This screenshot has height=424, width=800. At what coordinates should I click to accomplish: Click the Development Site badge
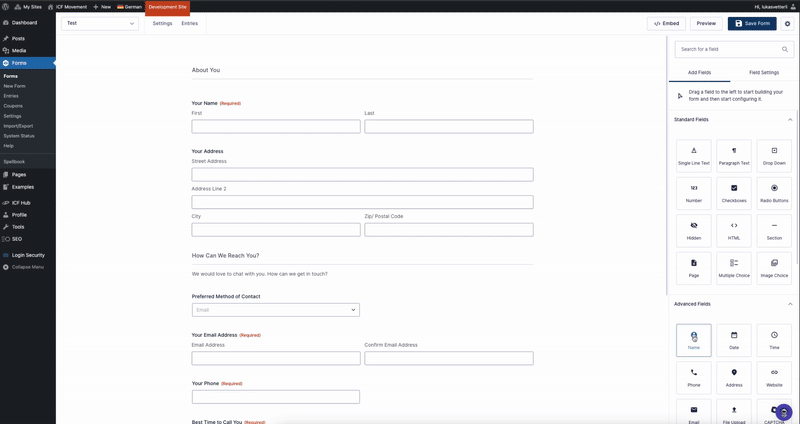(167, 7)
